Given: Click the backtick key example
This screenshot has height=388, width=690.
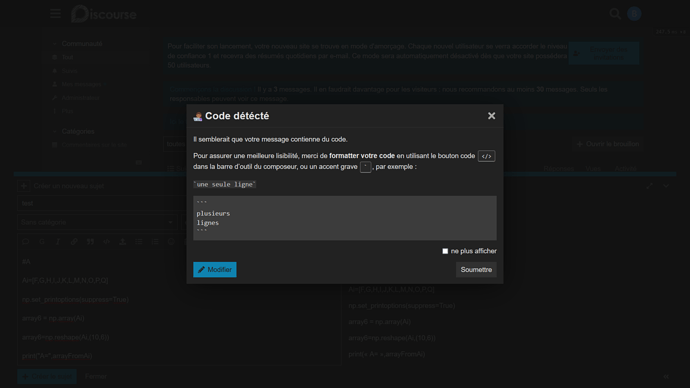Looking at the screenshot, I should click(x=366, y=167).
